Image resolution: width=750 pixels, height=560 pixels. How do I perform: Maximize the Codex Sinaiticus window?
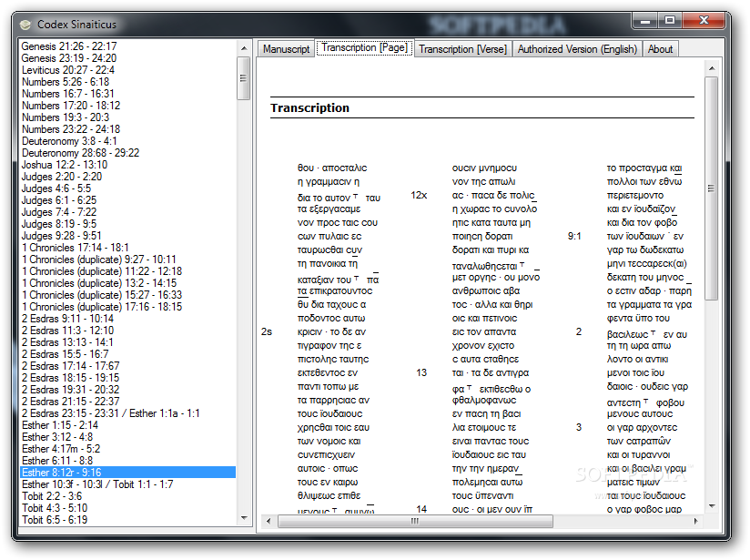click(x=670, y=21)
